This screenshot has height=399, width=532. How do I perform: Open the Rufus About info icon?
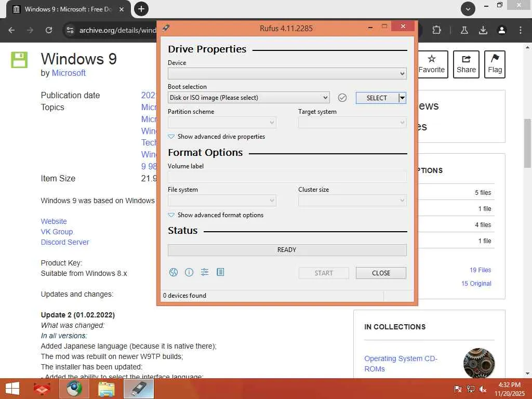[189, 272]
